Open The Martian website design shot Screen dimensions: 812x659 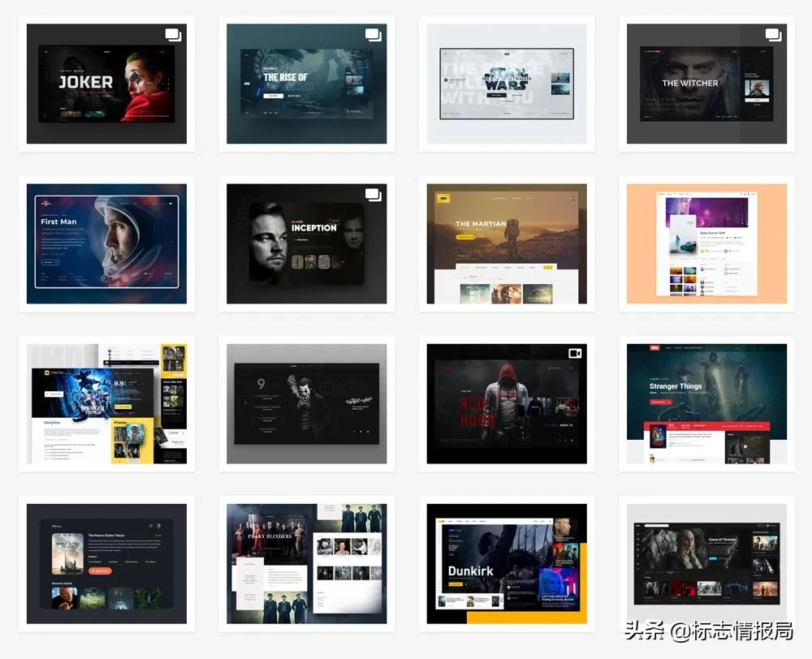tap(506, 243)
